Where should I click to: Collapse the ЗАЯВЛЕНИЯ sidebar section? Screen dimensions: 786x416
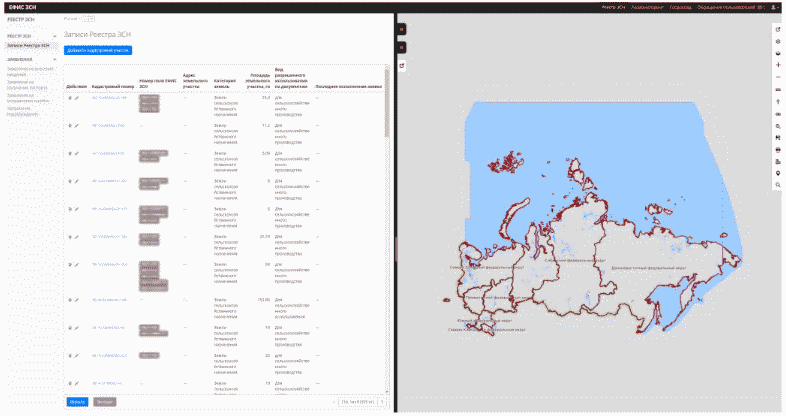pos(54,59)
